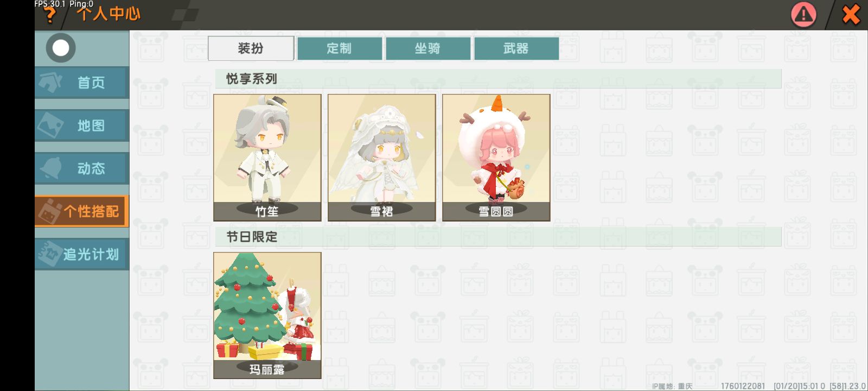The width and height of the screenshot is (868, 391).
Task: Tap the bell icon beside 动态
Action: (x=50, y=168)
